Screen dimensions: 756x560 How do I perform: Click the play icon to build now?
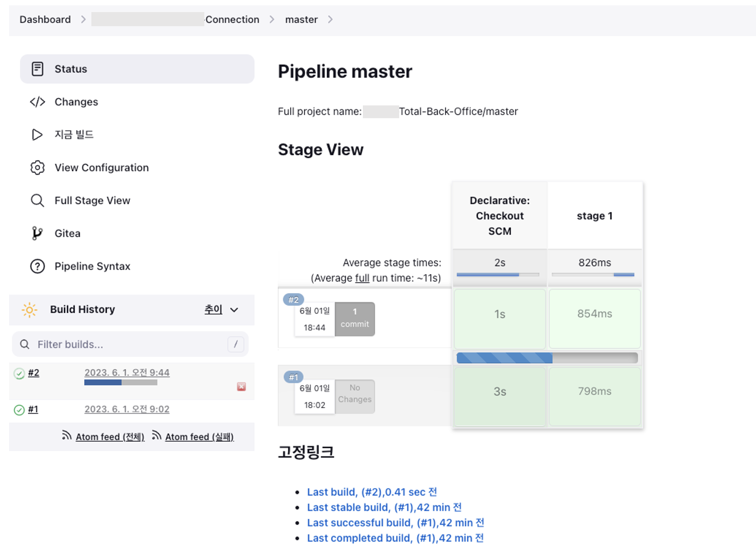(37, 135)
